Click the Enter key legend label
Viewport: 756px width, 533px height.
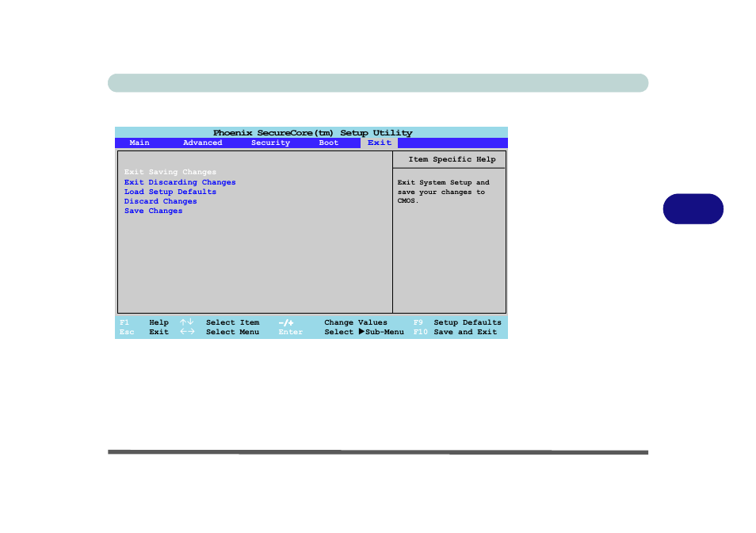(291, 332)
